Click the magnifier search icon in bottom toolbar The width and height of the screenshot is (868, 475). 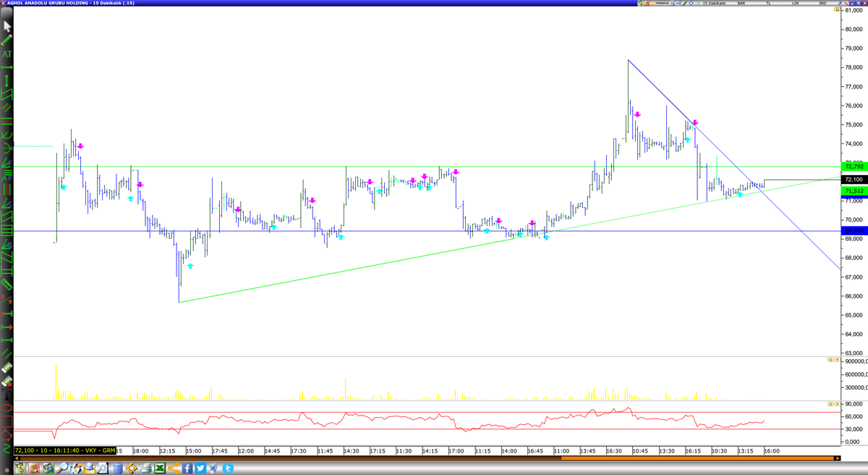62,468
